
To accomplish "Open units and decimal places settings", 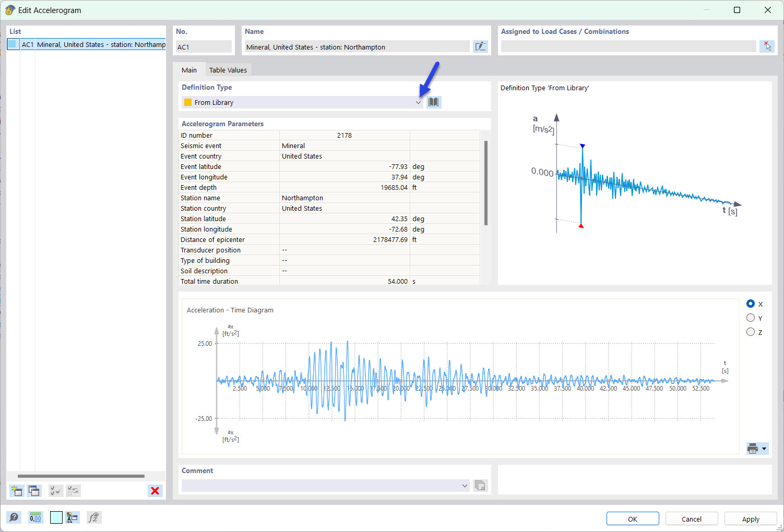I will [x=35, y=517].
